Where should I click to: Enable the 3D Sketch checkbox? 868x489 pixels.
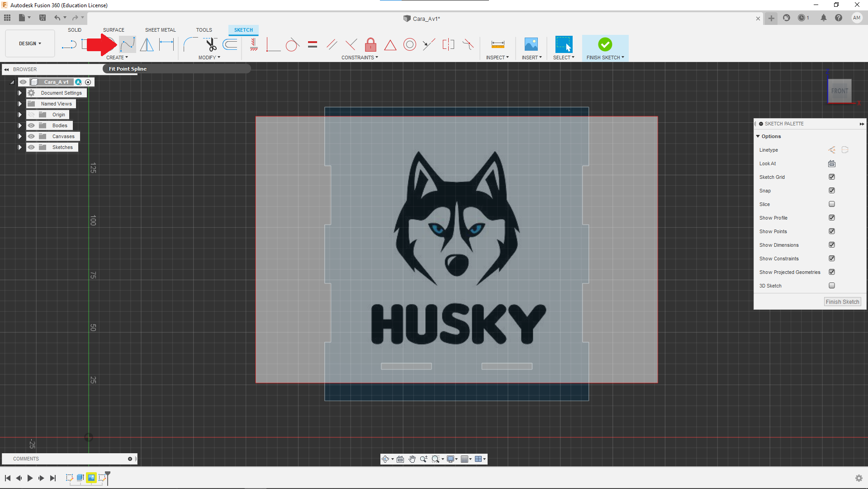point(832,286)
